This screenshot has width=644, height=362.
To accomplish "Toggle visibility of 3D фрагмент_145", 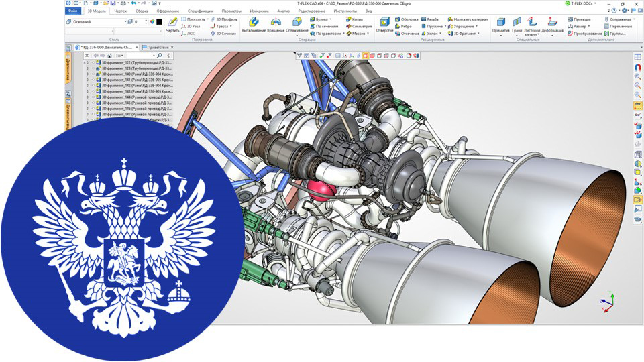I will coord(93,103).
